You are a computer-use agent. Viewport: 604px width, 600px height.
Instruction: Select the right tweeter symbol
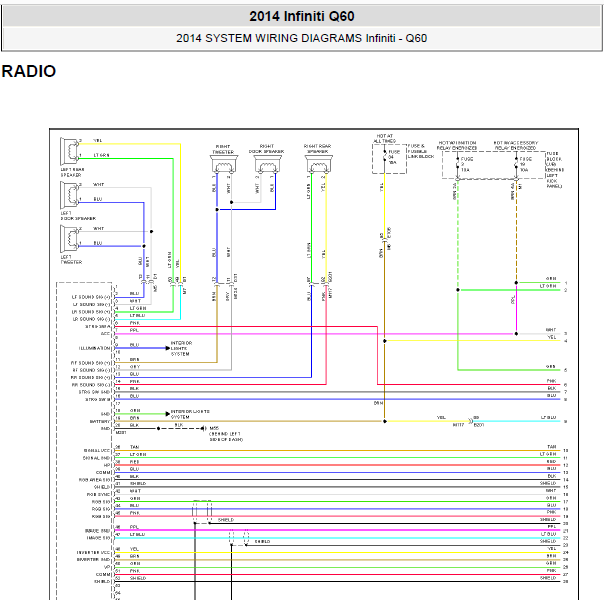point(224,164)
